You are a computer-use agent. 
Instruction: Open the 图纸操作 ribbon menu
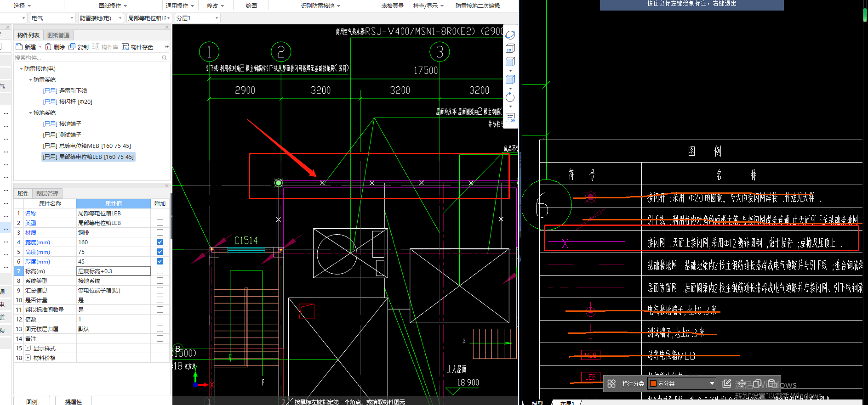point(113,6)
